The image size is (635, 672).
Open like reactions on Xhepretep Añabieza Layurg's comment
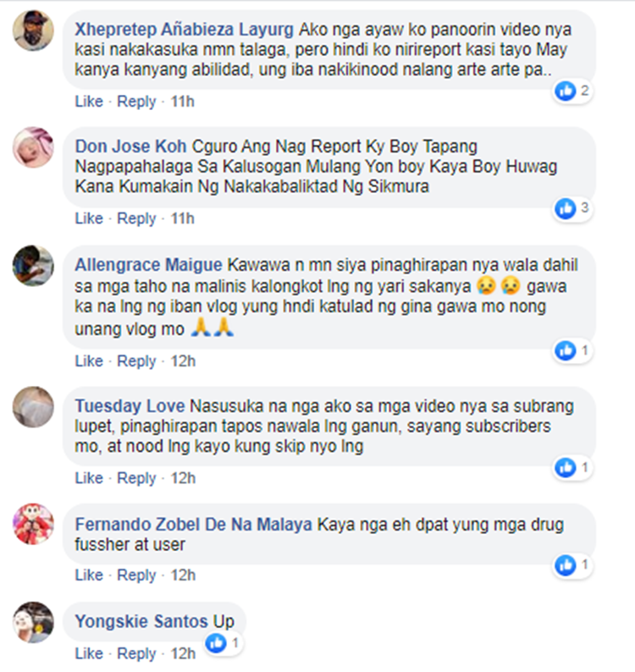click(573, 91)
